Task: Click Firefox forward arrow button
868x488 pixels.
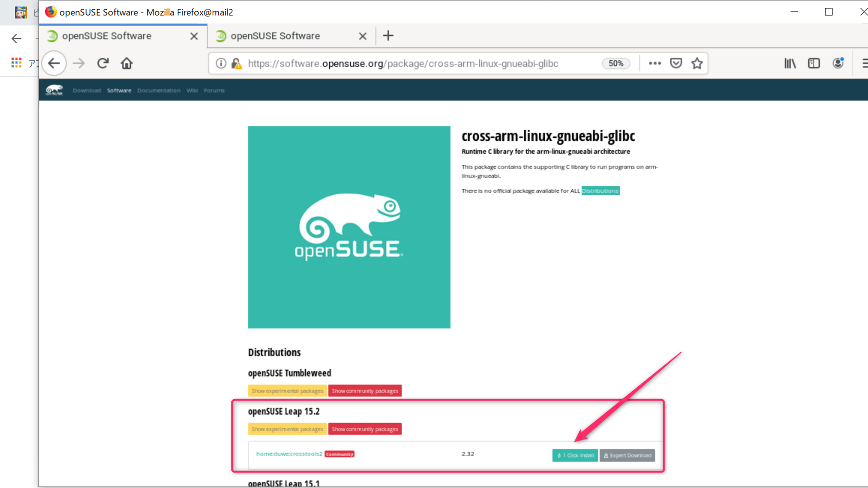Action: [x=78, y=63]
